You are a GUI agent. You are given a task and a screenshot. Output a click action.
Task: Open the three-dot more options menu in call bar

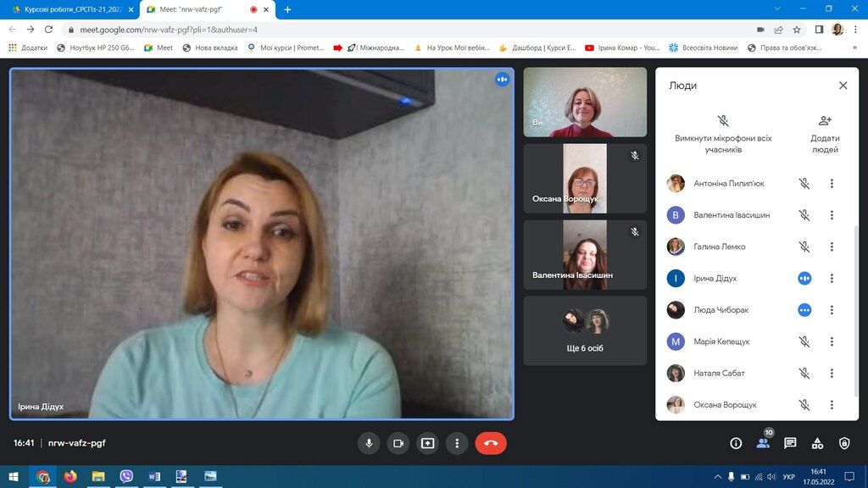tap(457, 443)
